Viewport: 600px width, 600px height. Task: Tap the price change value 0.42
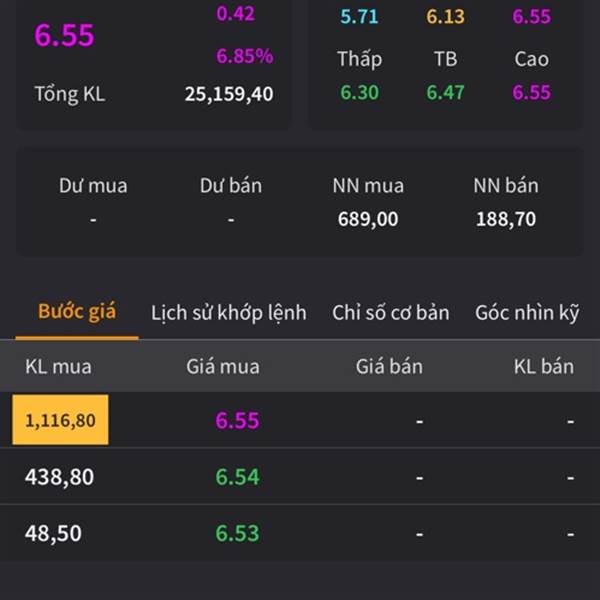[x=235, y=14]
